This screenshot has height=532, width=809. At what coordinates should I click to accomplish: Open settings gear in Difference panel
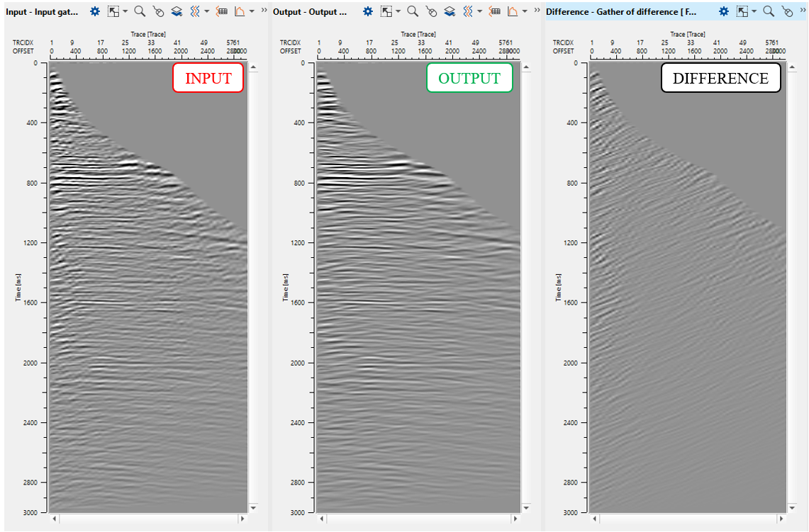(724, 11)
